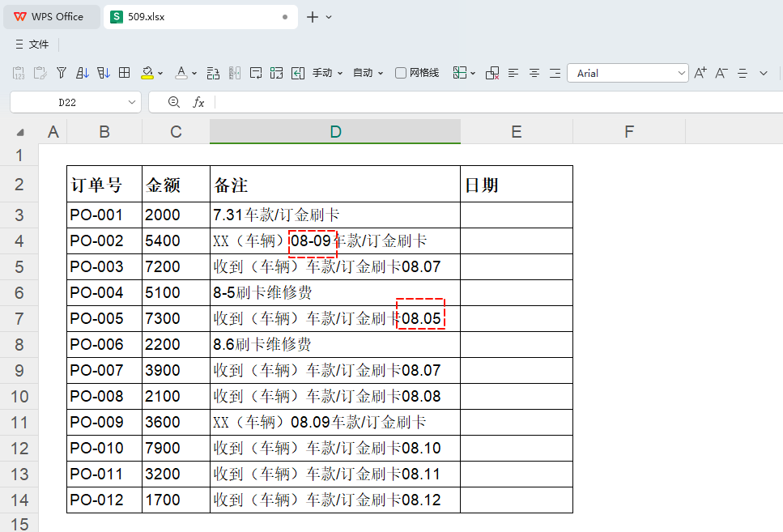Image resolution: width=783 pixels, height=532 pixels.
Task: Click the freeze panes green grid icon
Action: (460, 73)
